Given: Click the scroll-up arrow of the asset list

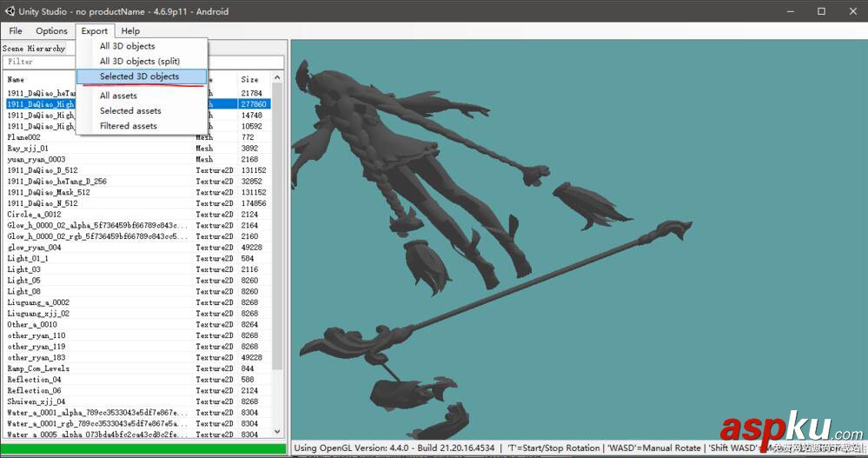Looking at the screenshot, I should click(278, 78).
